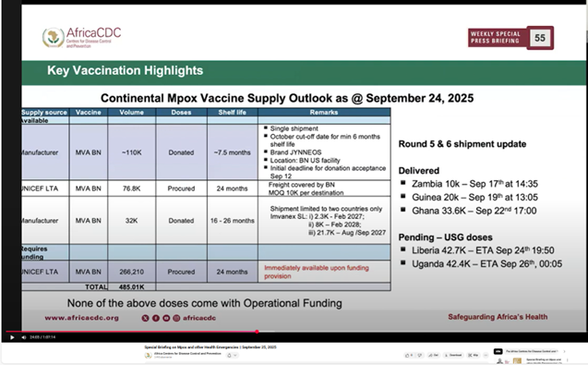Click the Remarks column header
Image resolution: width=588 pixels, height=365 pixels.
tap(324, 112)
